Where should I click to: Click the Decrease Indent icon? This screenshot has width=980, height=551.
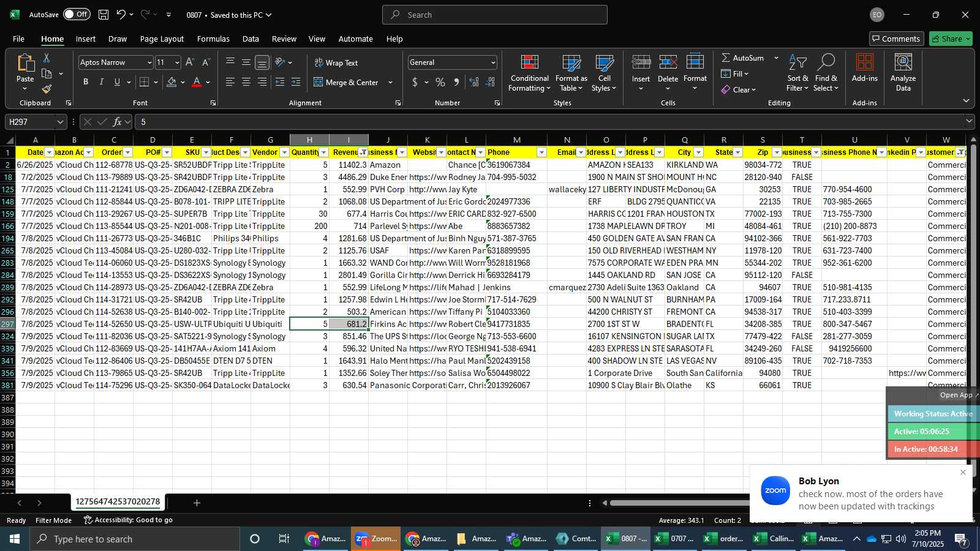click(x=280, y=82)
